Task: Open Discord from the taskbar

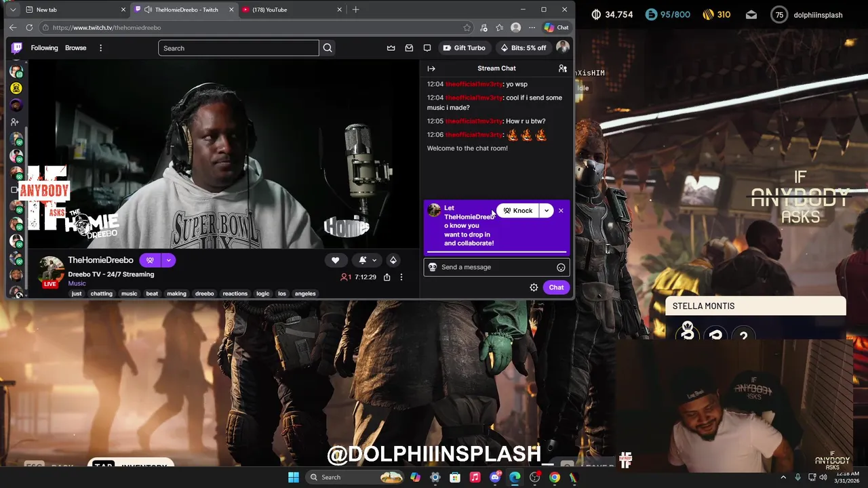Action: [x=495, y=477]
